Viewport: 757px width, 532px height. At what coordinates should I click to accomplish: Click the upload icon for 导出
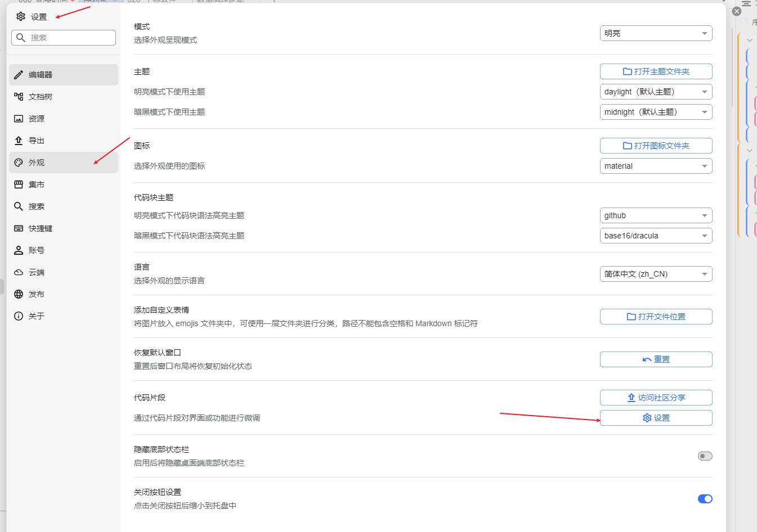click(x=19, y=141)
